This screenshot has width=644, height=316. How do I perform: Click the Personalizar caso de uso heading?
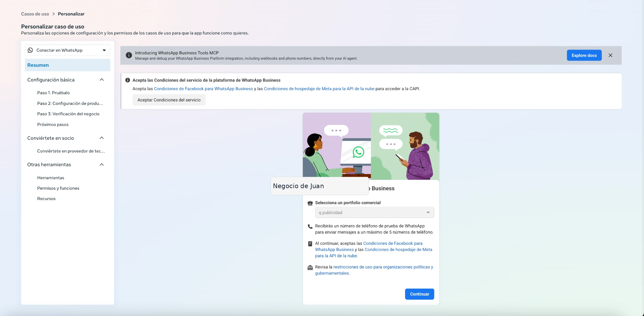tap(53, 27)
